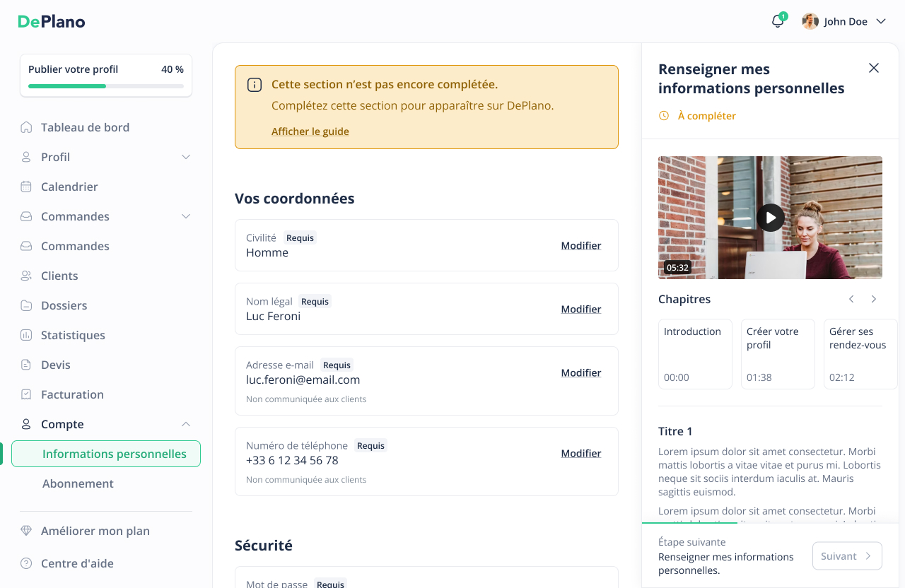Click the Suivant button

click(x=847, y=556)
